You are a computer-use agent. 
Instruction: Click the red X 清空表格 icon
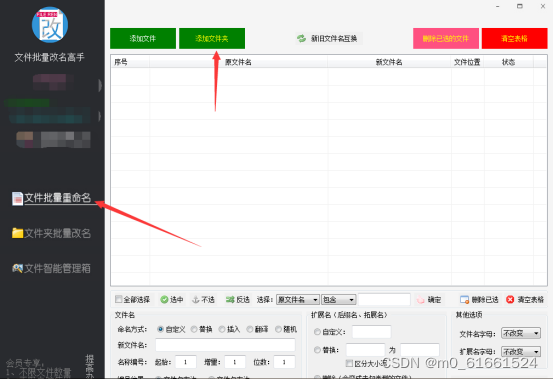(510, 300)
